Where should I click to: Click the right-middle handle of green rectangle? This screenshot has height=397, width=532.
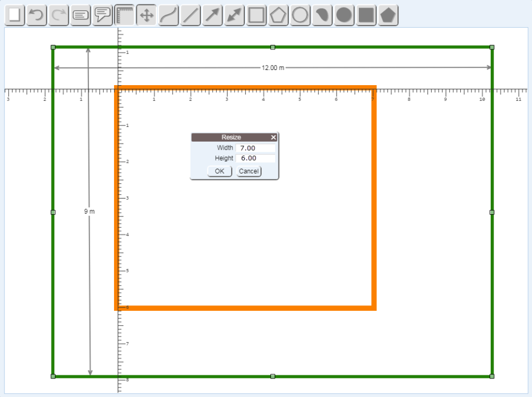492,212
